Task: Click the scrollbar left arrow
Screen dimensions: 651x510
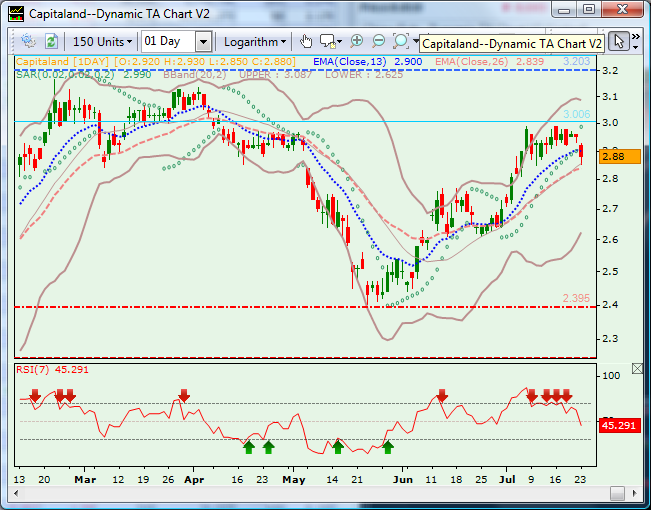Action: coord(17,493)
